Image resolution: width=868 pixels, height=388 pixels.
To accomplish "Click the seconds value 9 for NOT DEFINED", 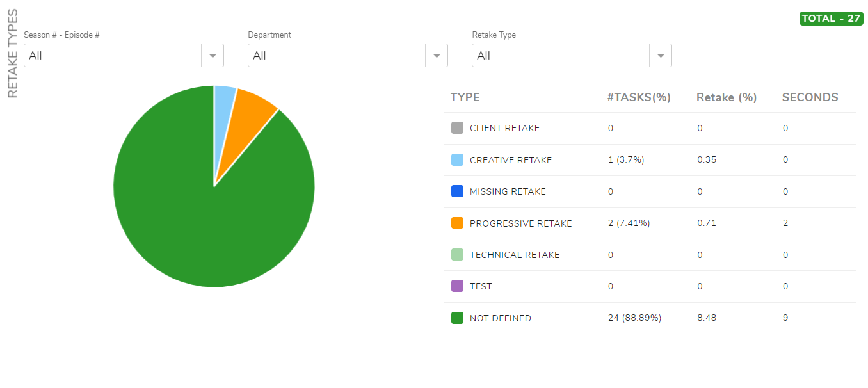I will tap(785, 318).
